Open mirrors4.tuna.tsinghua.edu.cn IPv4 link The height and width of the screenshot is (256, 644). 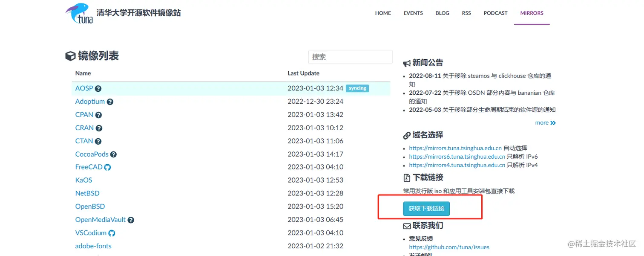point(457,165)
